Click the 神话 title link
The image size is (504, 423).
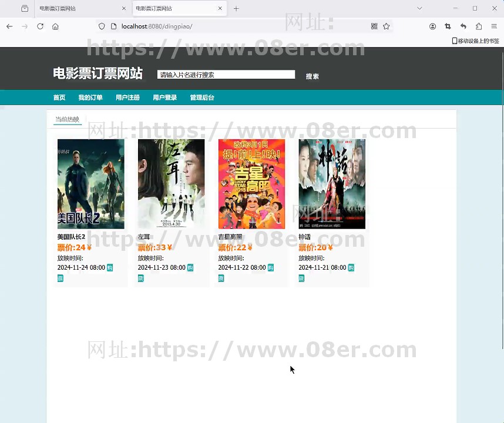pyautogui.click(x=304, y=237)
